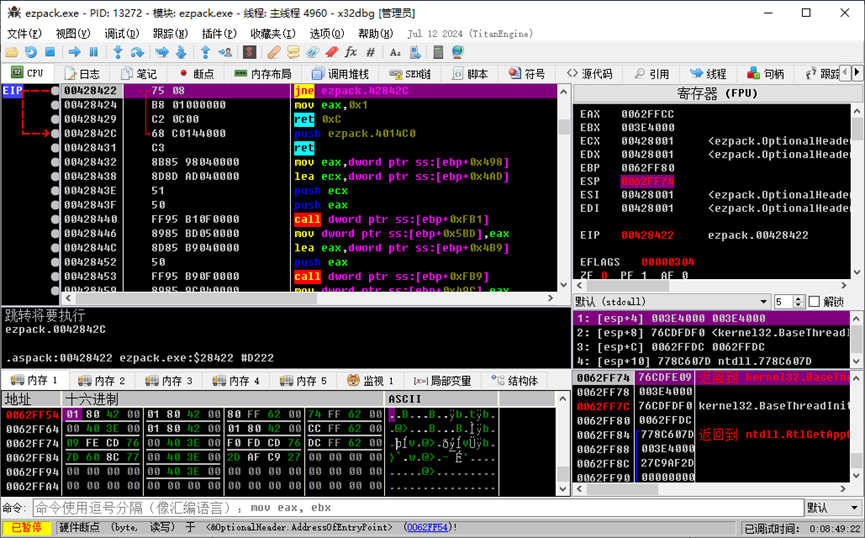Image resolution: width=865 pixels, height=538 pixels.
Task: Open the 文件(F) menu
Action: [x=24, y=34]
